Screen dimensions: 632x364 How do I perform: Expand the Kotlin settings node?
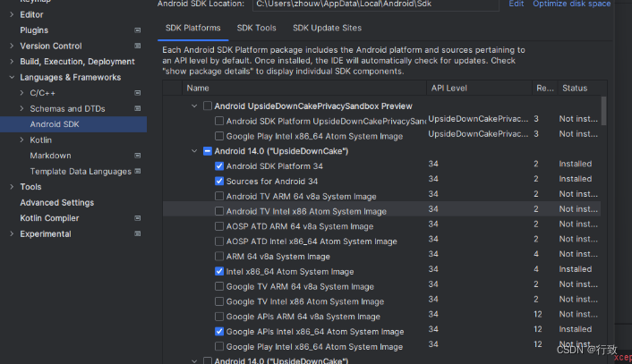21,140
